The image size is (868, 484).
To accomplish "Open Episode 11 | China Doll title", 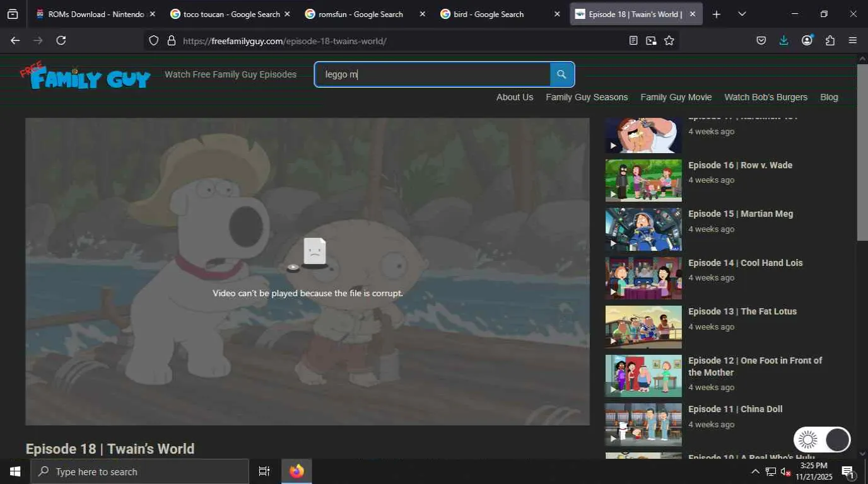I will pyautogui.click(x=736, y=409).
